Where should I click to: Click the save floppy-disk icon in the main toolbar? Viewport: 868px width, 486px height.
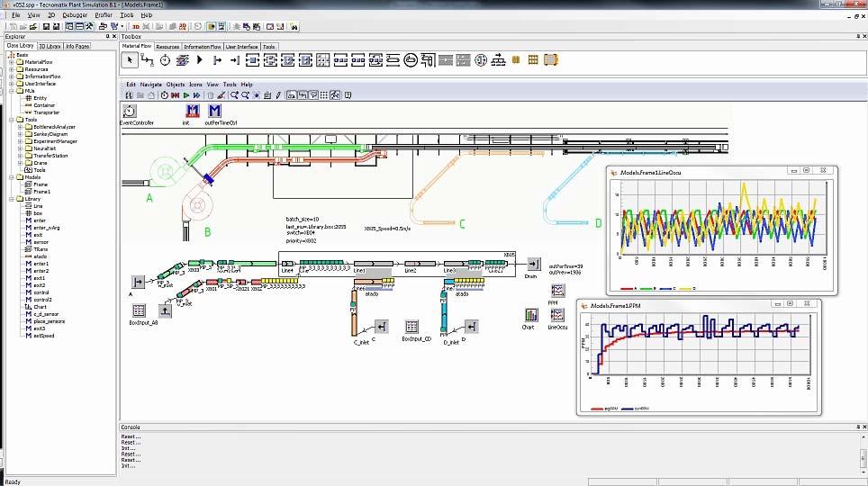pos(46,27)
